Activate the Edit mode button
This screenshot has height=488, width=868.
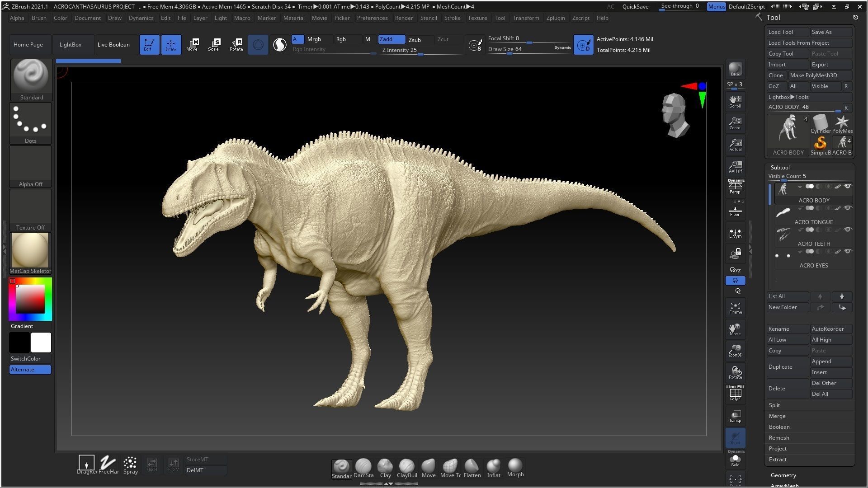149,44
